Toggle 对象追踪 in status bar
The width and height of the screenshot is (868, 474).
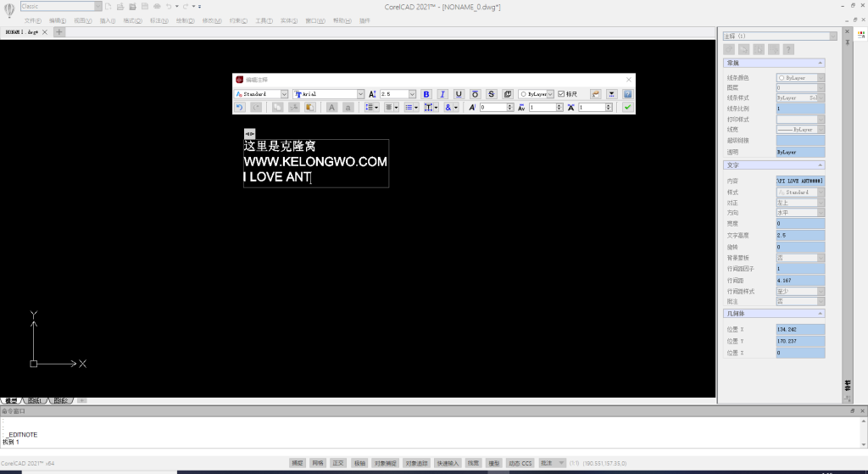[417, 463]
